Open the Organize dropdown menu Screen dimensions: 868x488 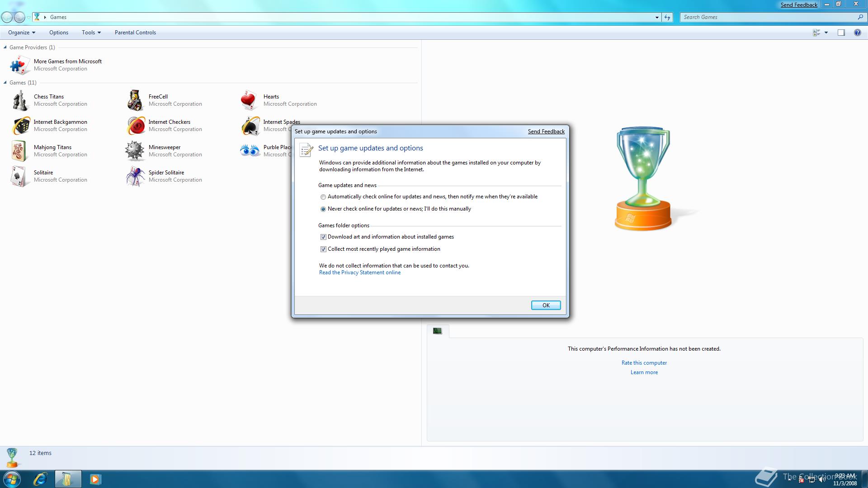click(22, 33)
